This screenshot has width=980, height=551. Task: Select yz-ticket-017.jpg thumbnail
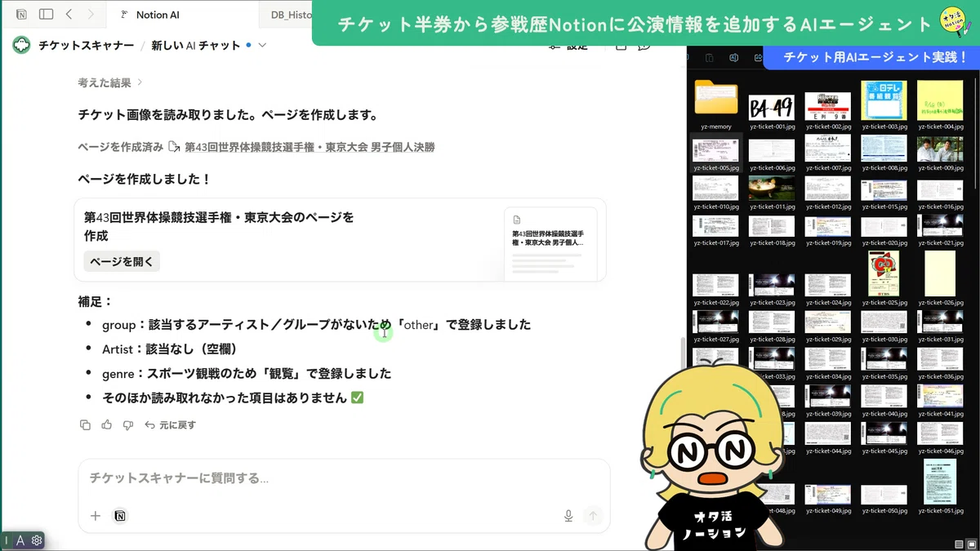coord(716,226)
